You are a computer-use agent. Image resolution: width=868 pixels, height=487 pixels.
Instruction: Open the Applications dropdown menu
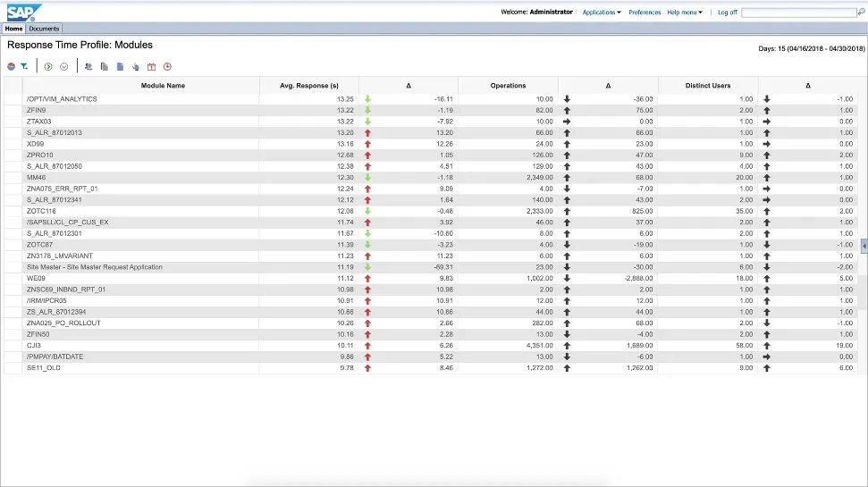coord(602,13)
